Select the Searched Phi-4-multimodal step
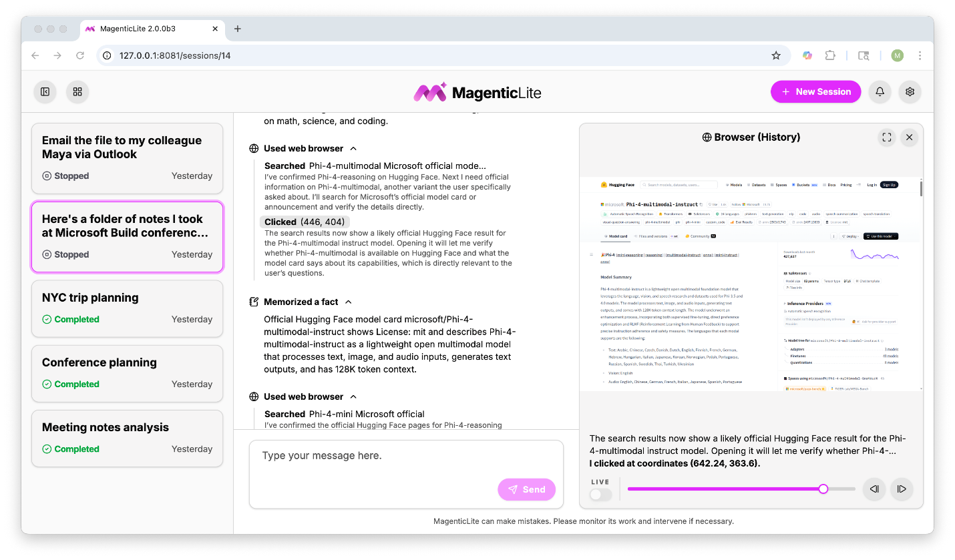The image size is (955, 560). (375, 166)
